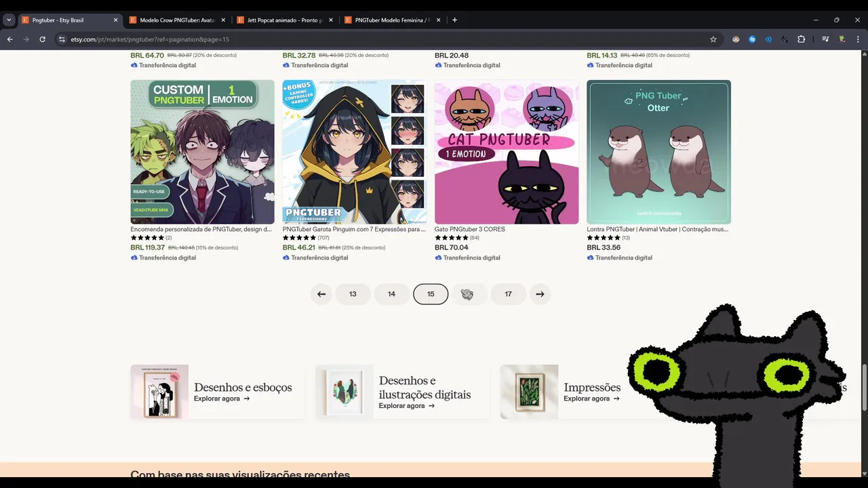Open 'Gato PNGtuber 3 CORES' listing title

[x=469, y=229]
